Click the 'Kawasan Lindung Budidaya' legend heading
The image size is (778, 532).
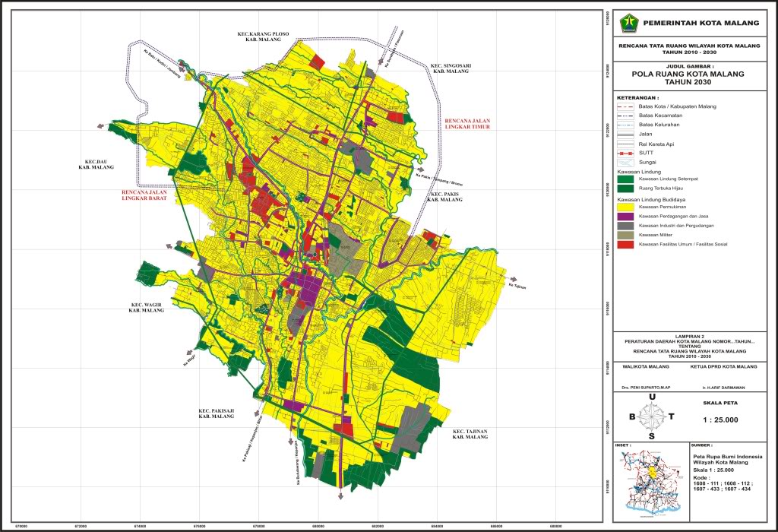pos(650,199)
